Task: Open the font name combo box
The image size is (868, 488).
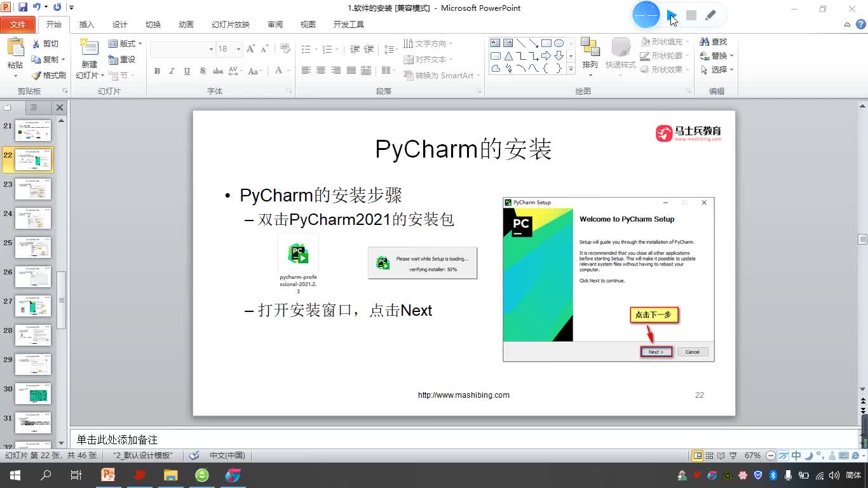Action: (x=183, y=49)
